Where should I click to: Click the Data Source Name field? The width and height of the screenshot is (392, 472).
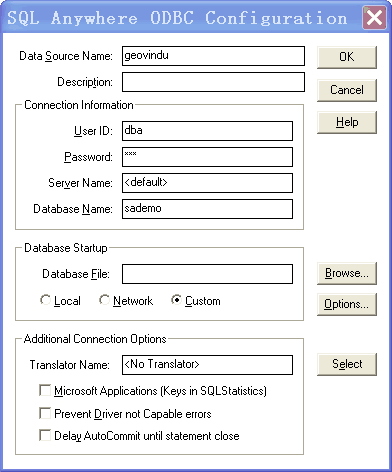tap(213, 56)
